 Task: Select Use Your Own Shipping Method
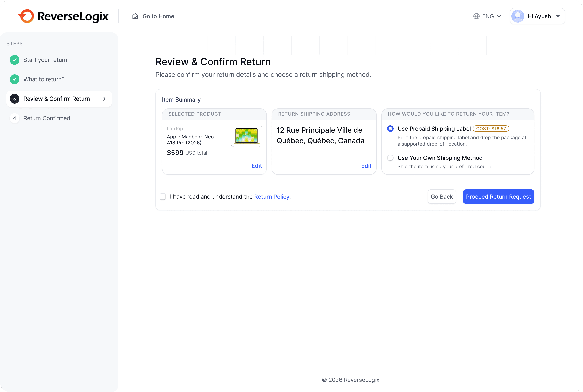pos(390,158)
